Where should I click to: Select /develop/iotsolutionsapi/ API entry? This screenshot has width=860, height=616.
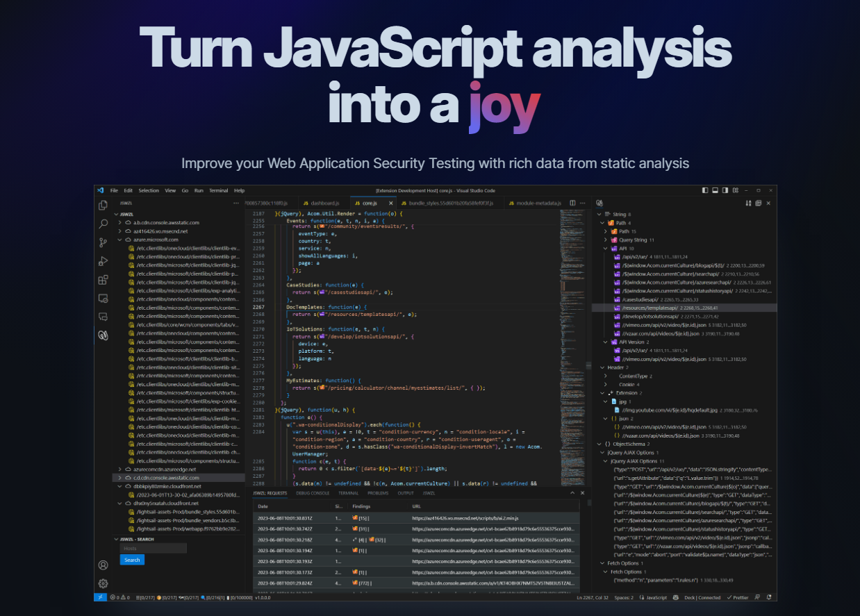click(684, 316)
